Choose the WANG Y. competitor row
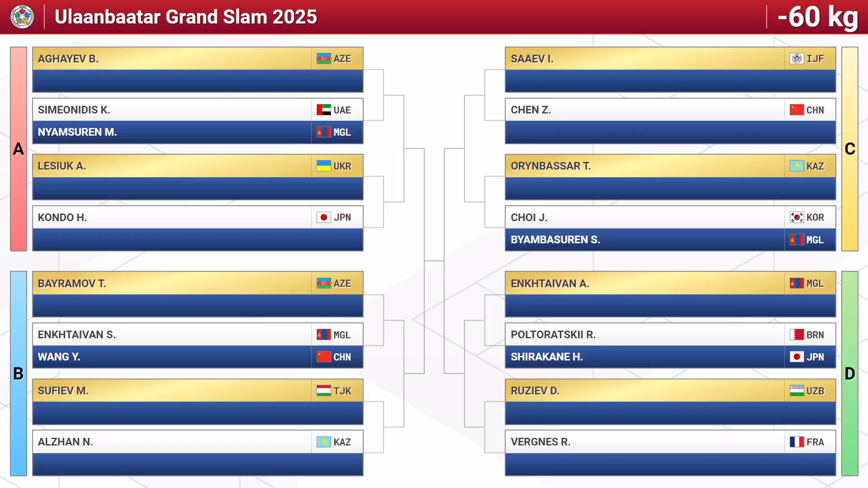The width and height of the screenshot is (868, 488). pos(198,357)
